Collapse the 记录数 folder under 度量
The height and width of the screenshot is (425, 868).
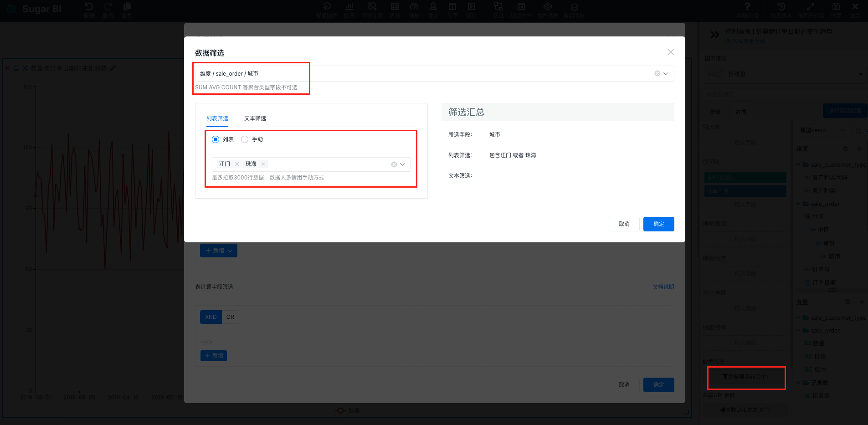click(x=798, y=383)
